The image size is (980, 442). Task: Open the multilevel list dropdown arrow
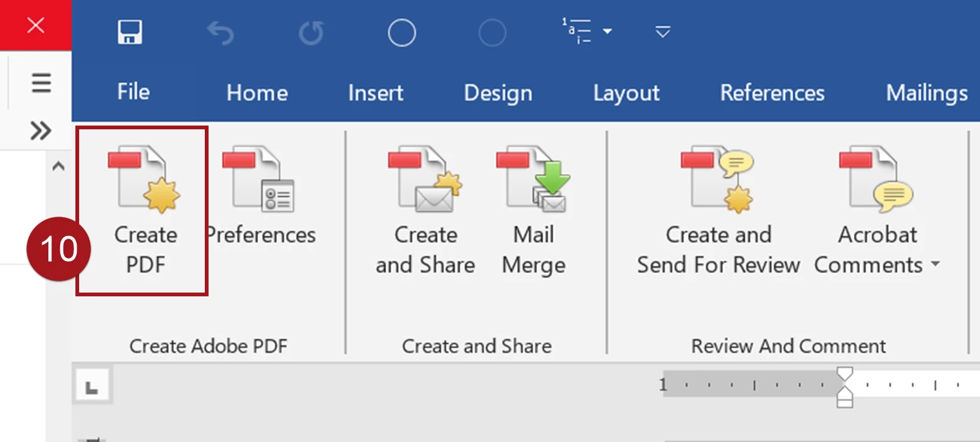pyautogui.click(x=607, y=31)
